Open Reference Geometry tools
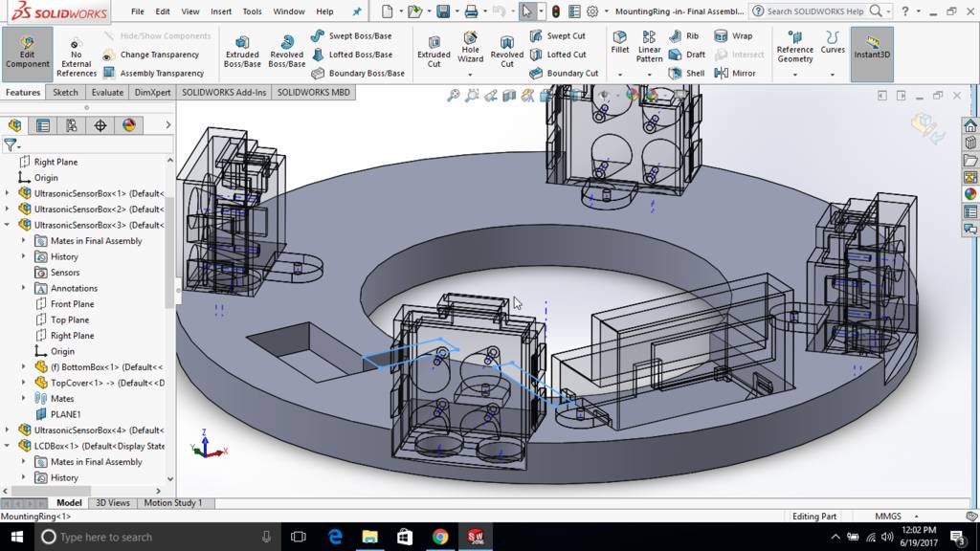Screen dimensions: 980x551 pos(795,48)
